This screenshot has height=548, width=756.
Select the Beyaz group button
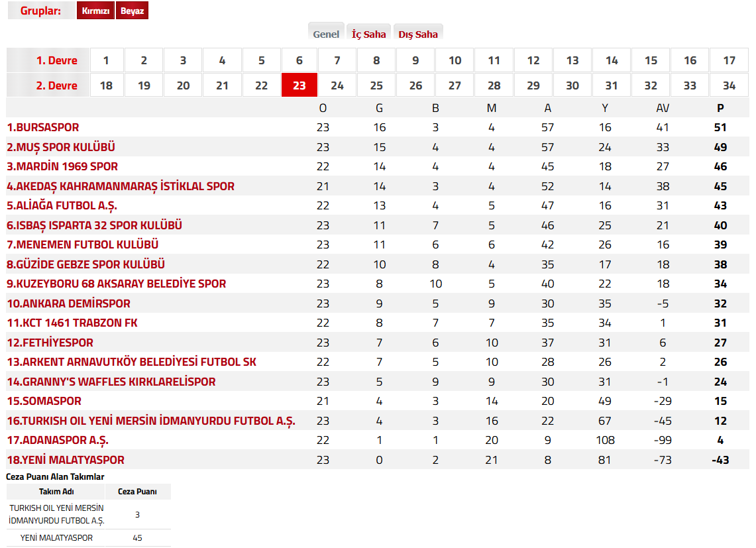[x=132, y=11]
